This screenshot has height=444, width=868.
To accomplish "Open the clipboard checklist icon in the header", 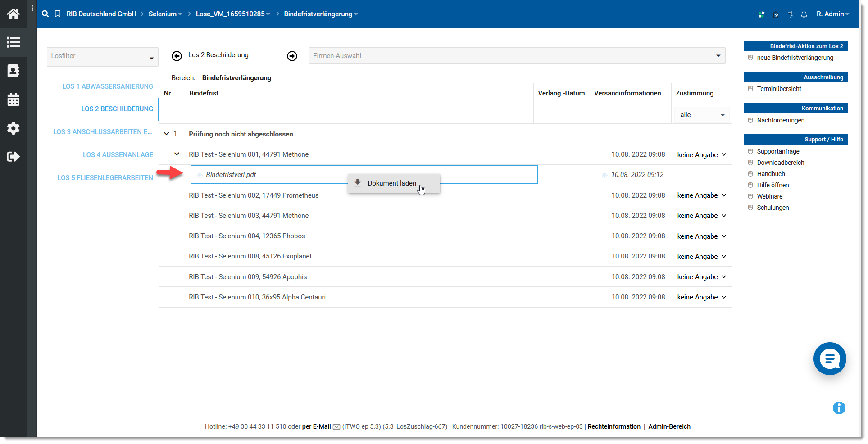I will point(776,14).
